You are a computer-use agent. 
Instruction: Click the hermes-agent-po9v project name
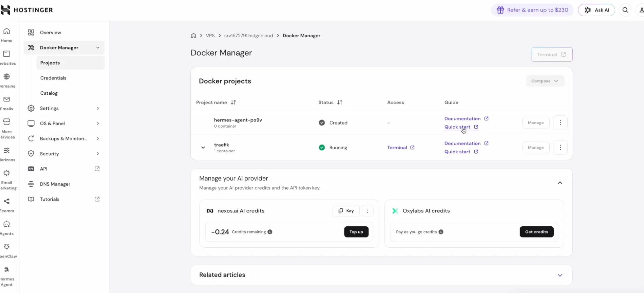coord(238,120)
